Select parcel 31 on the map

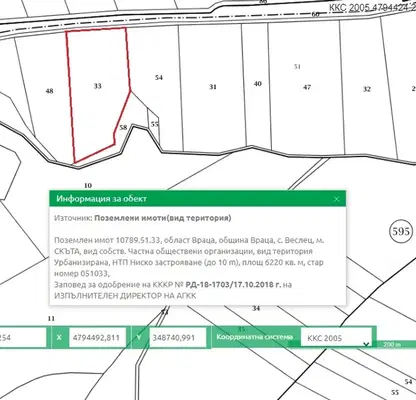click(x=213, y=87)
